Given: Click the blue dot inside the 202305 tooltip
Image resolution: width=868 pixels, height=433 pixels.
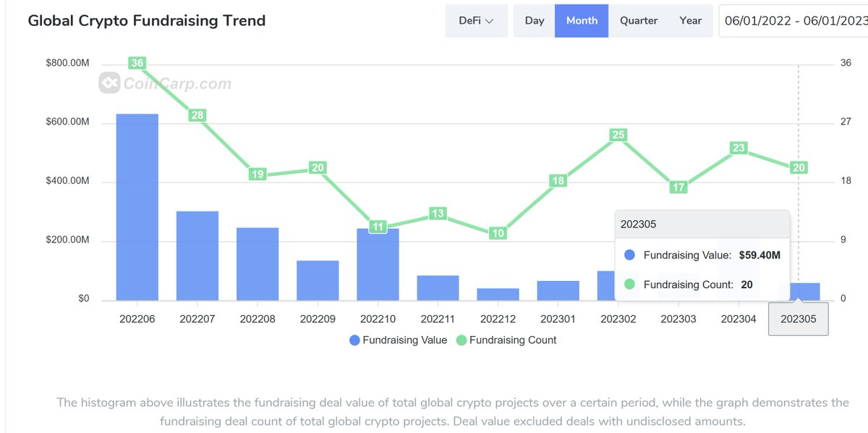Looking at the screenshot, I should pyautogui.click(x=628, y=255).
